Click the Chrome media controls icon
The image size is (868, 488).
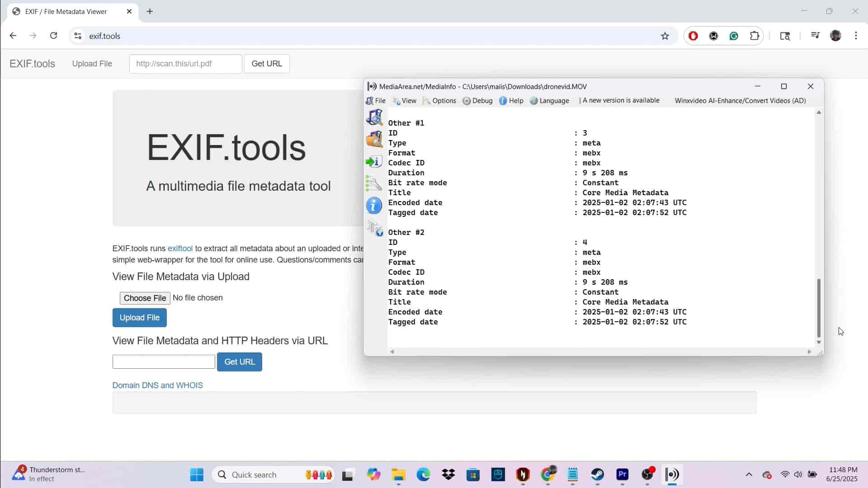pyautogui.click(x=815, y=36)
